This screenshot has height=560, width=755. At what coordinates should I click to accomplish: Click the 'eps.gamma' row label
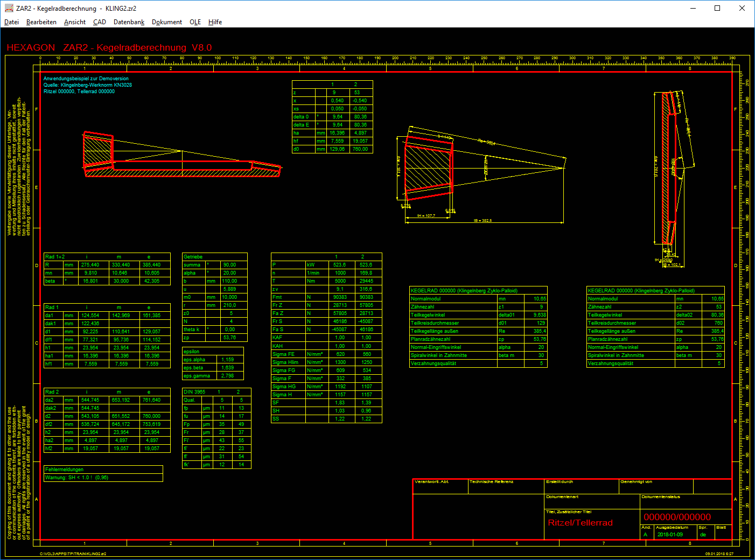[x=197, y=376]
